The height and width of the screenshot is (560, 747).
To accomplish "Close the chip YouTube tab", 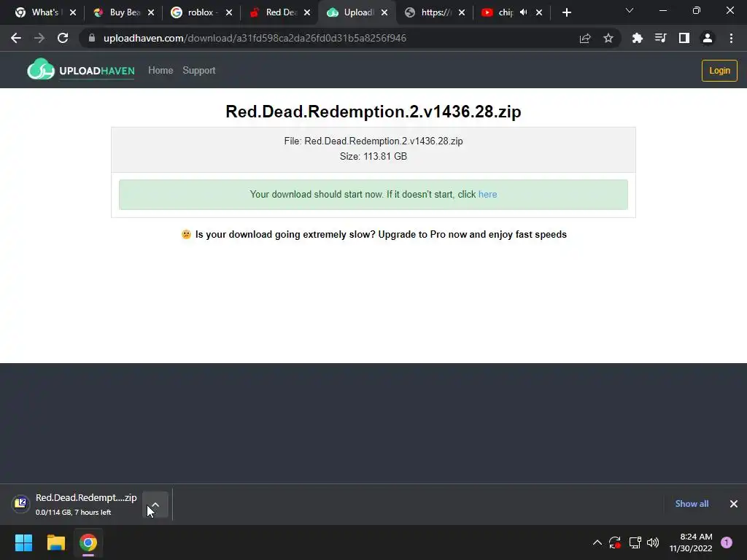I will click(539, 12).
